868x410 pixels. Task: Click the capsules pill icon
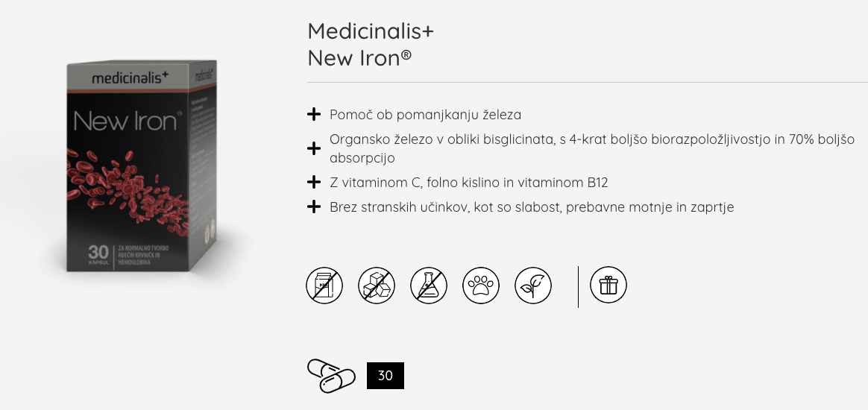click(x=331, y=376)
